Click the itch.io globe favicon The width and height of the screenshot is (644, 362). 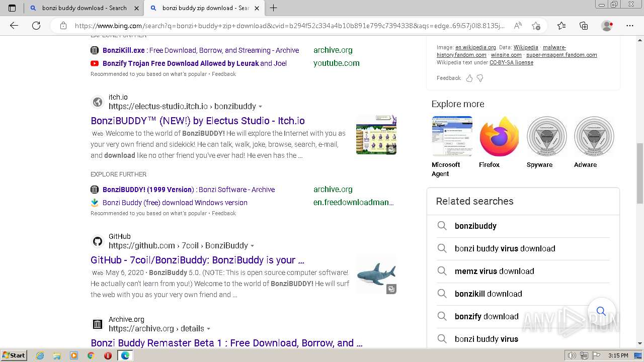[x=98, y=102]
